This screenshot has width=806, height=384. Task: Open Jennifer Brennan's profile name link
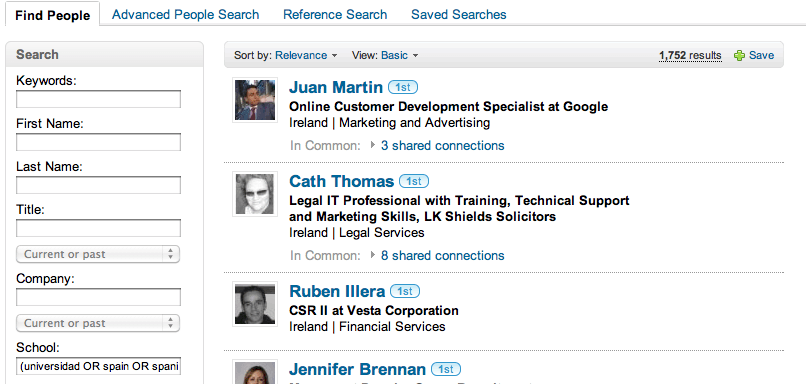357,369
